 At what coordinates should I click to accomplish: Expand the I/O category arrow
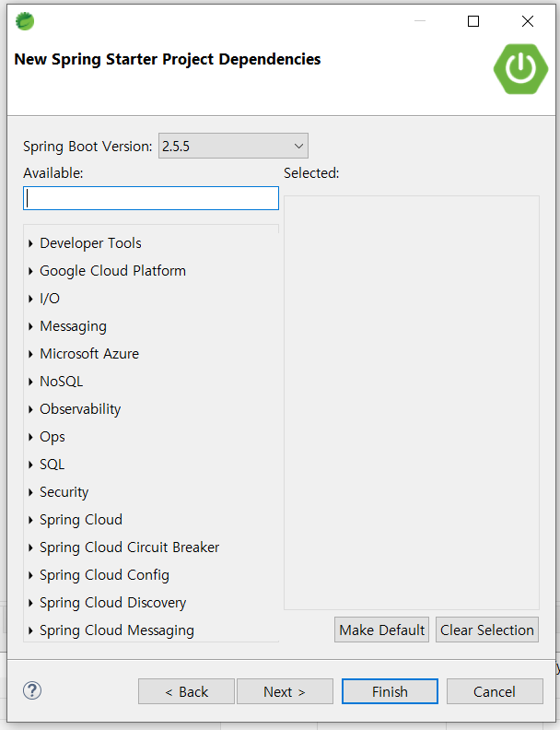click(30, 299)
